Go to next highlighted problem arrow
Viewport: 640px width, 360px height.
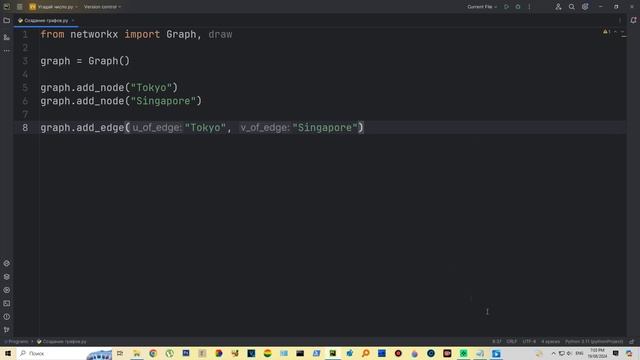click(622, 32)
